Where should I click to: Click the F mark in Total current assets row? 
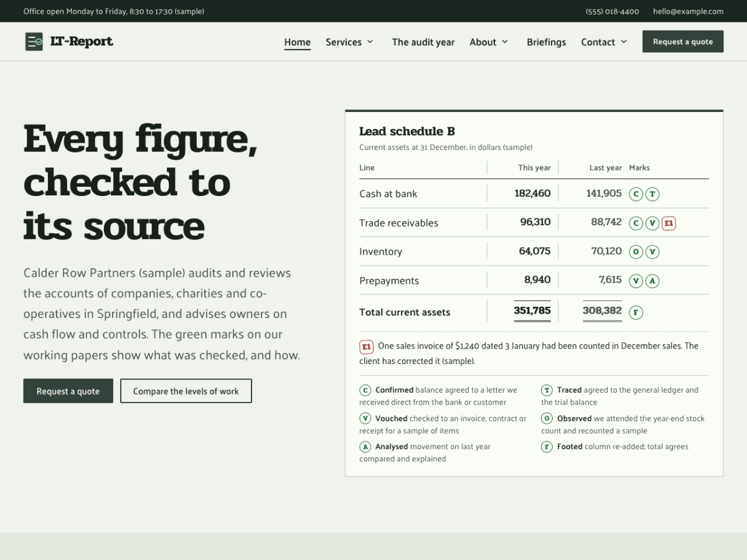coord(636,312)
